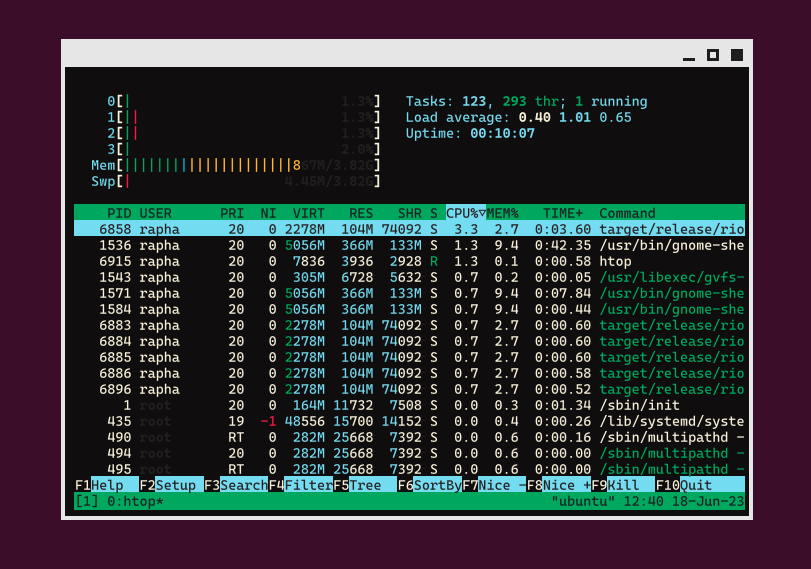
Task: Maximize the terminal window
Action: [713, 55]
